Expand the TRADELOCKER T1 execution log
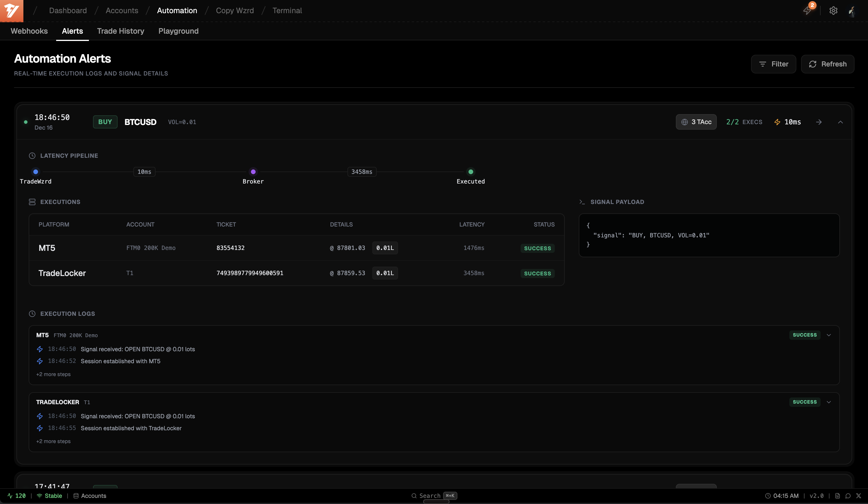868x504 pixels. [829, 402]
